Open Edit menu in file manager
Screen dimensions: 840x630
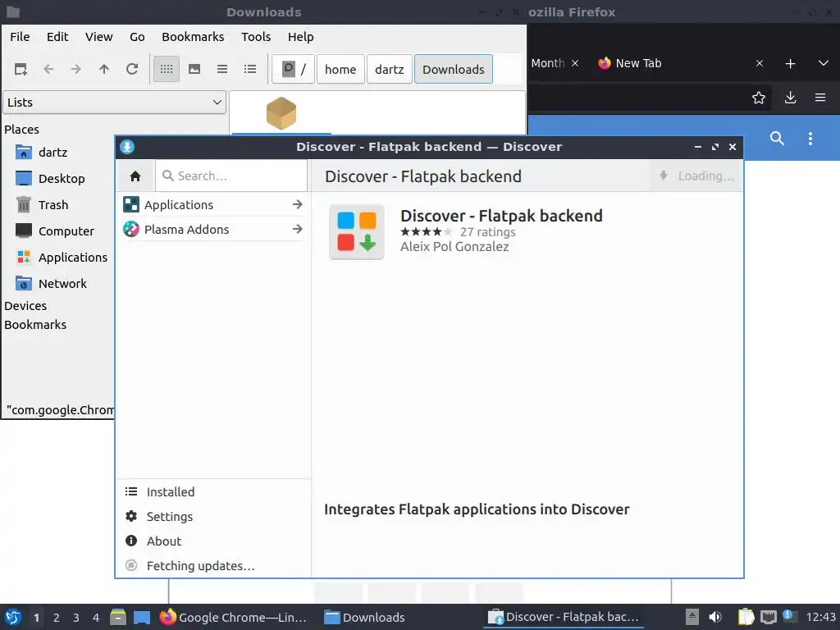tap(57, 37)
